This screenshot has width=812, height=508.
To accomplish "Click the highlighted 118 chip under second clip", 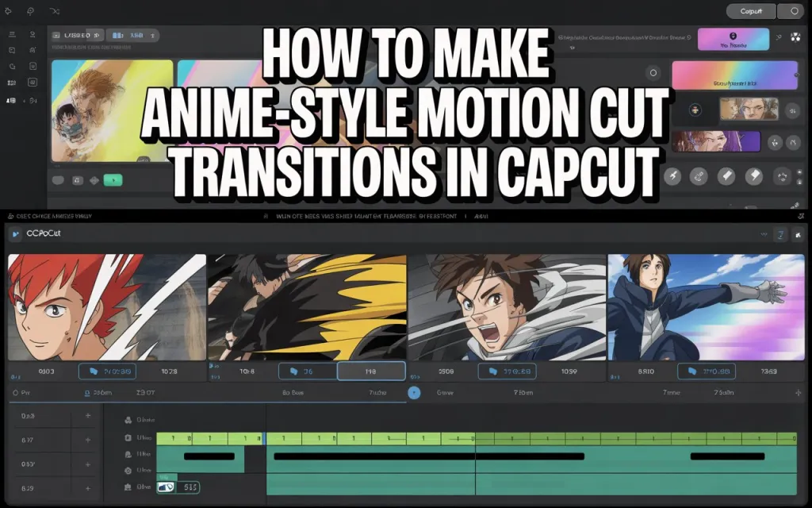I will pos(371,371).
